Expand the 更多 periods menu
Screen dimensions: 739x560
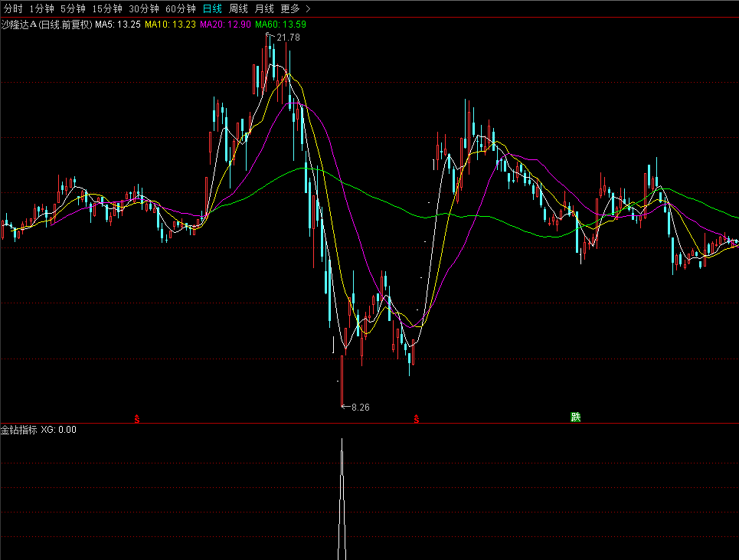pyautogui.click(x=289, y=8)
